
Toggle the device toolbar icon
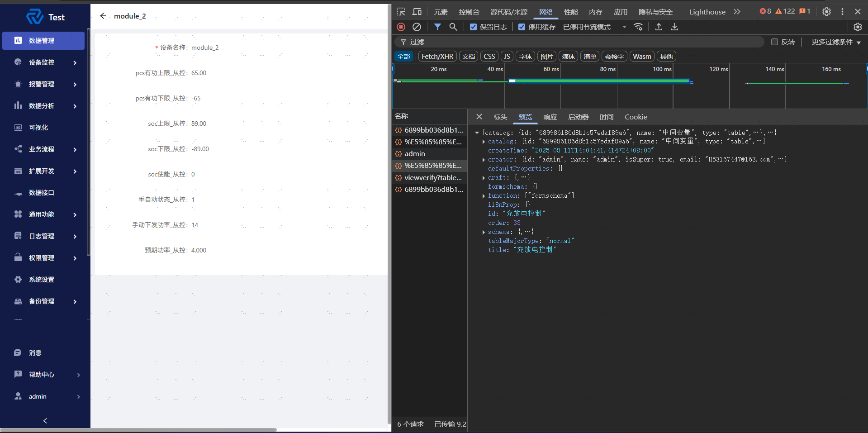pos(417,12)
